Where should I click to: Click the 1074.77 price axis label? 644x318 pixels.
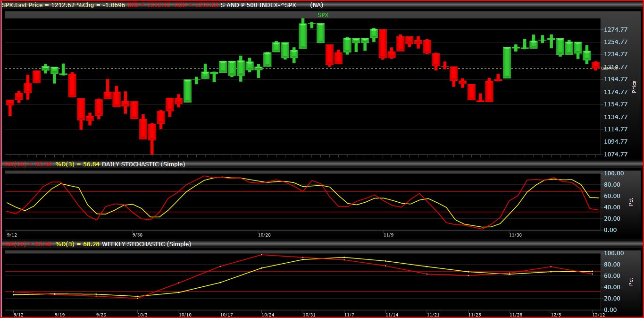(x=616, y=155)
